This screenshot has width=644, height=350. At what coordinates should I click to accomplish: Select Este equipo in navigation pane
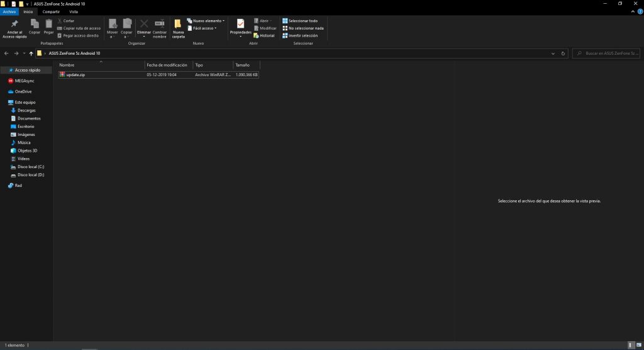point(26,102)
